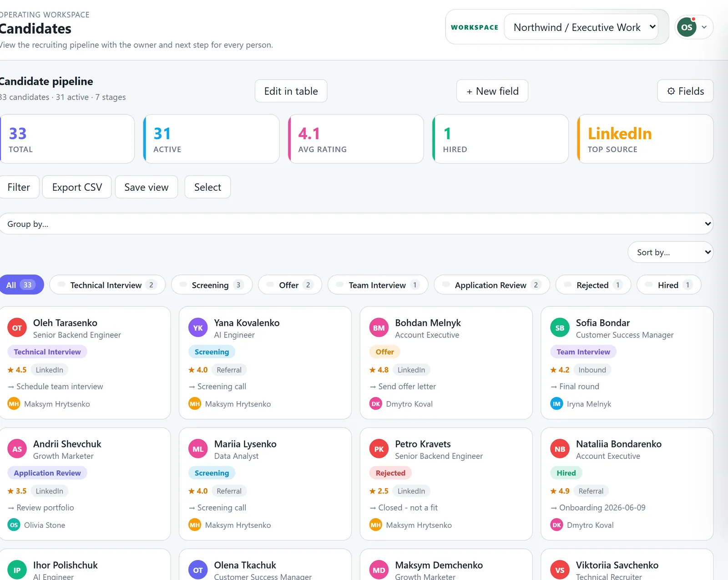
Task: Click Hired badge on Nataliia Bondarenko card
Action: [x=566, y=473]
